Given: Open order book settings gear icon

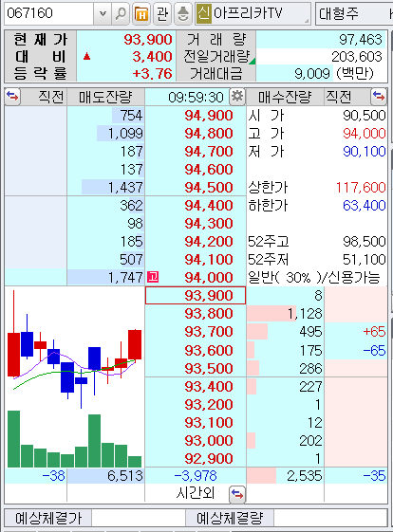Looking at the screenshot, I should (x=236, y=97).
